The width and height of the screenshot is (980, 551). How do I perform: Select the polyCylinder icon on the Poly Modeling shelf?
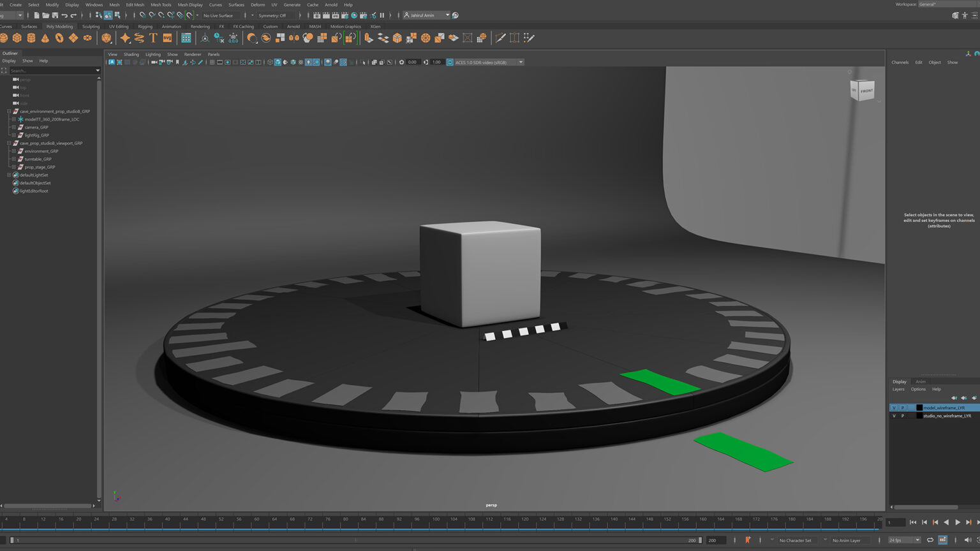point(30,38)
